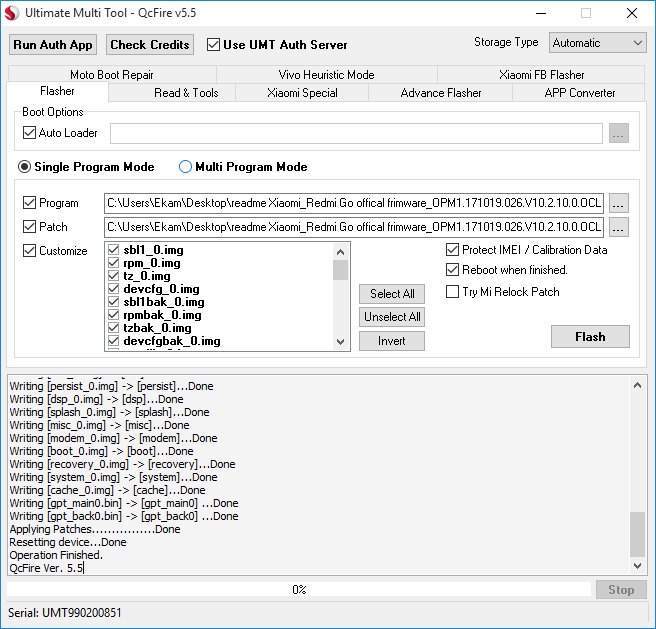
Task: Select Single Program Mode radio button
Action: point(24,167)
